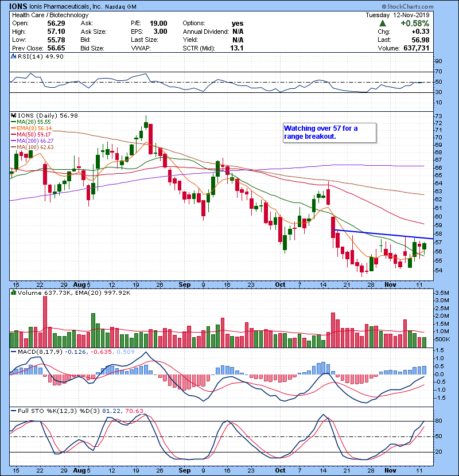Click the MA(20) green legend marker
The width and height of the screenshot is (459, 476).
(14, 123)
